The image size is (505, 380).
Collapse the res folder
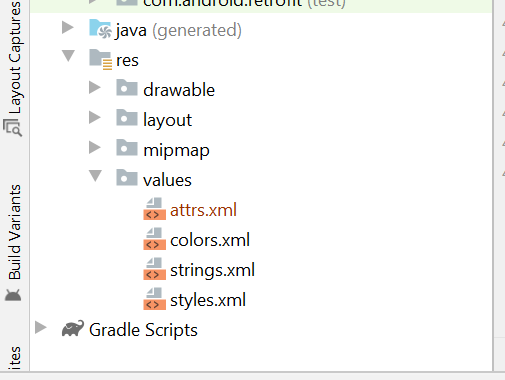tap(68, 56)
